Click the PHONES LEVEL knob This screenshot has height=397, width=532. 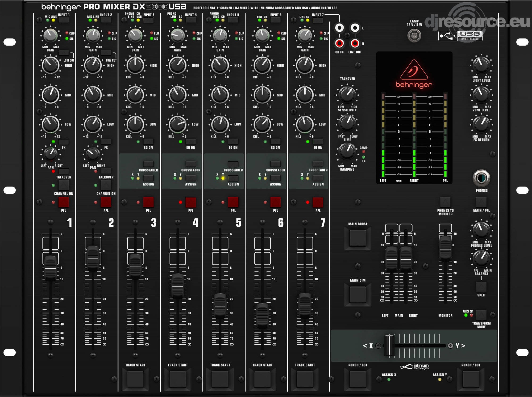tap(481, 230)
